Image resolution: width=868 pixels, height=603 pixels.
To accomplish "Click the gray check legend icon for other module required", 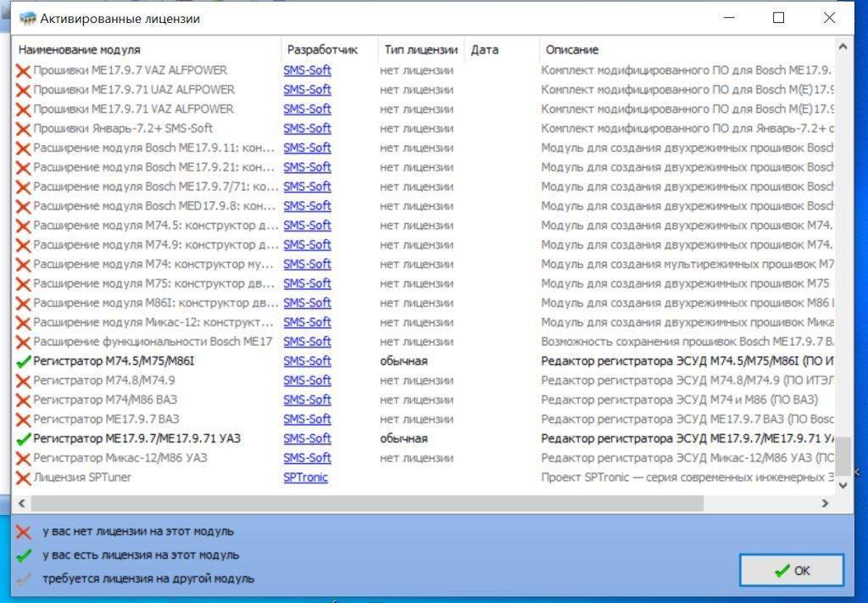I will [23, 579].
